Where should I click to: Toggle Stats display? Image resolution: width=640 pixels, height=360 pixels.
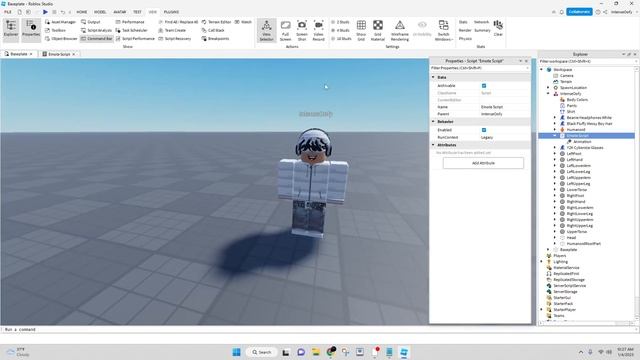click(x=463, y=22)
